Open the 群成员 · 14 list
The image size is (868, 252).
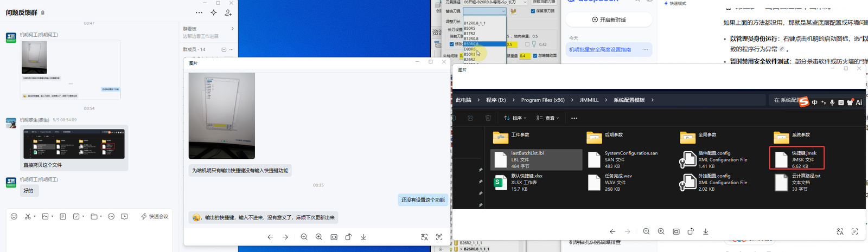(194, 49)
